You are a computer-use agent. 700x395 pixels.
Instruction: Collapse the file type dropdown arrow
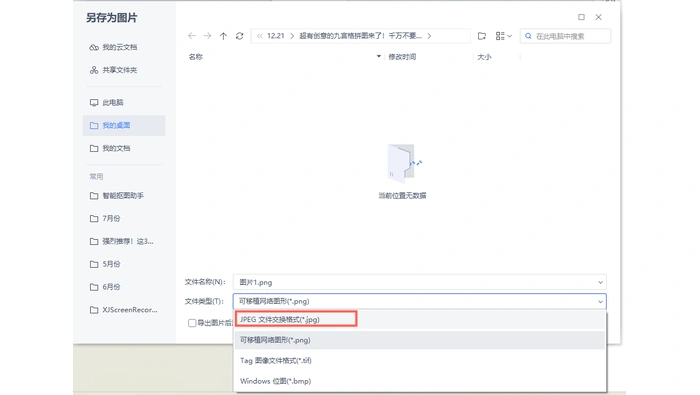pos(600,302)
